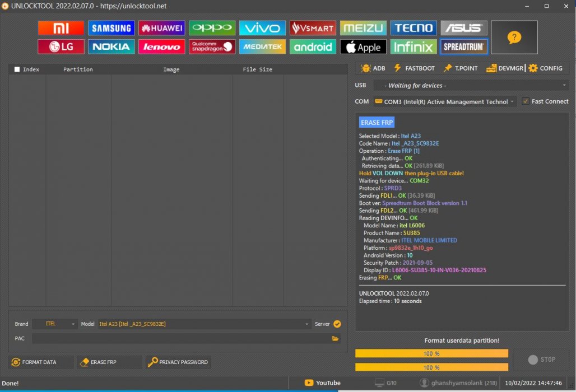Click the Partition column header
576x392 pixels.
[78, 69]
